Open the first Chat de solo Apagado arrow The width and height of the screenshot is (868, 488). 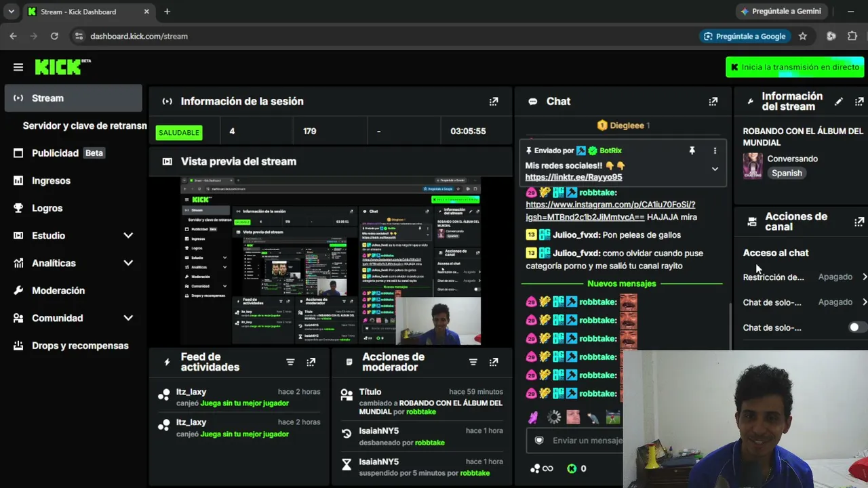point(865,302)
